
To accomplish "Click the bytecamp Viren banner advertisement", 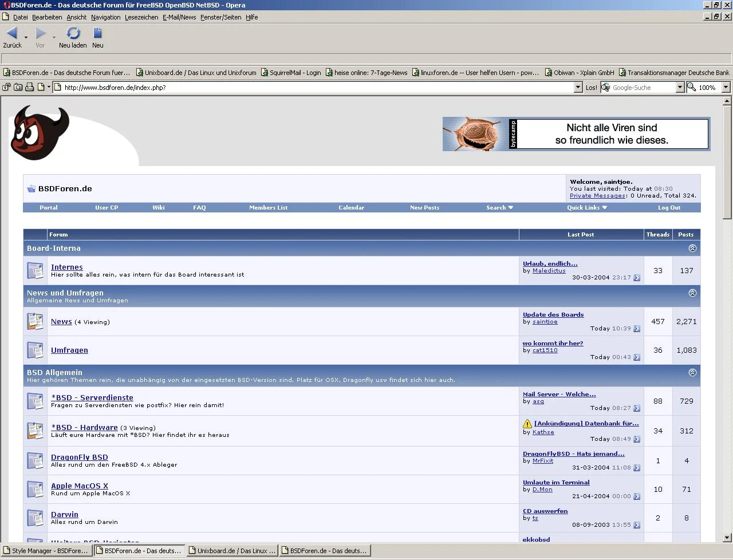I will [x=576, y=134].
